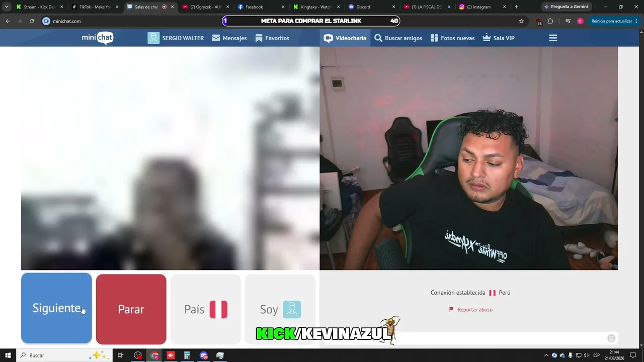Open a new browser tab
644x362 pixels.
coord(516,7)
